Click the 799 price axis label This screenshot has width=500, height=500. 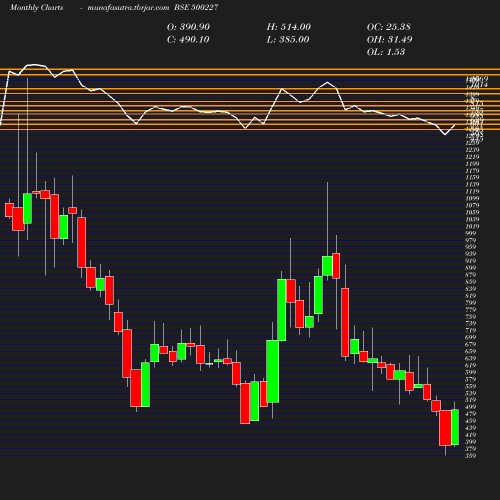tap(471, 303)
